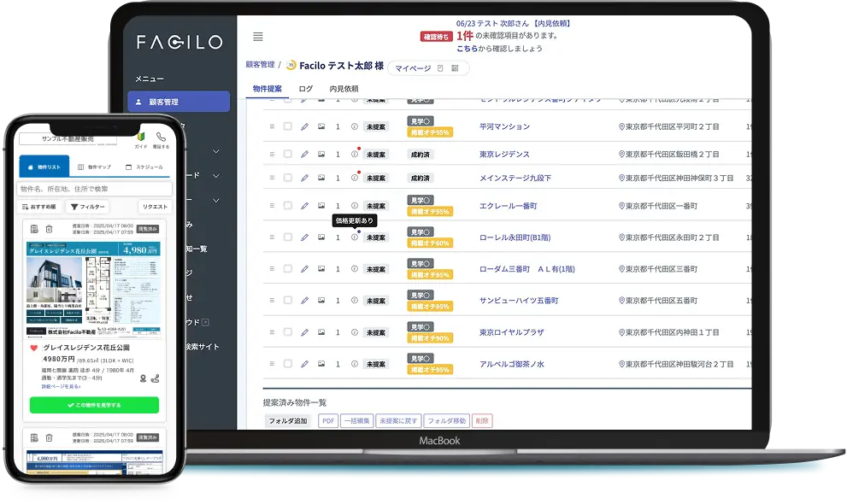847x504 pixels.
Task: Click the 一括編集 button
Action: tap(357, 421)
